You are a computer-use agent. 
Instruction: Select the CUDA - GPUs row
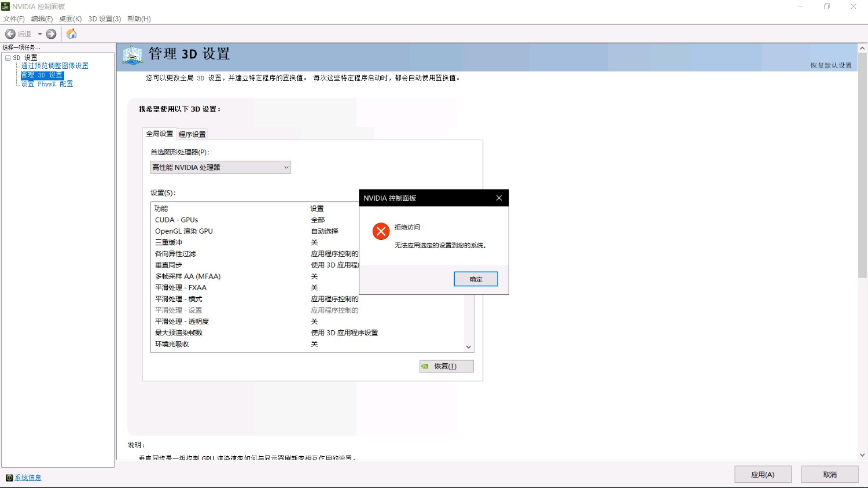[307, 220]
